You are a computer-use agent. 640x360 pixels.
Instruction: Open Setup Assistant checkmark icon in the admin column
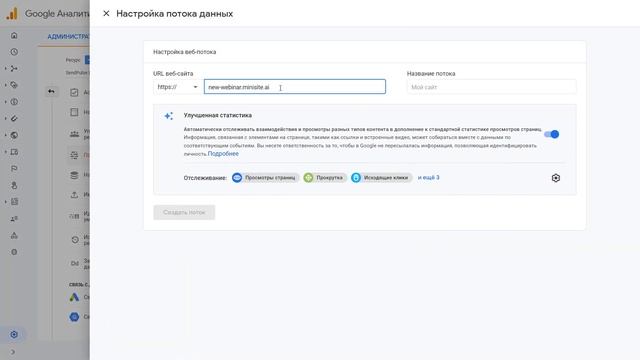(x=74, y=92)
